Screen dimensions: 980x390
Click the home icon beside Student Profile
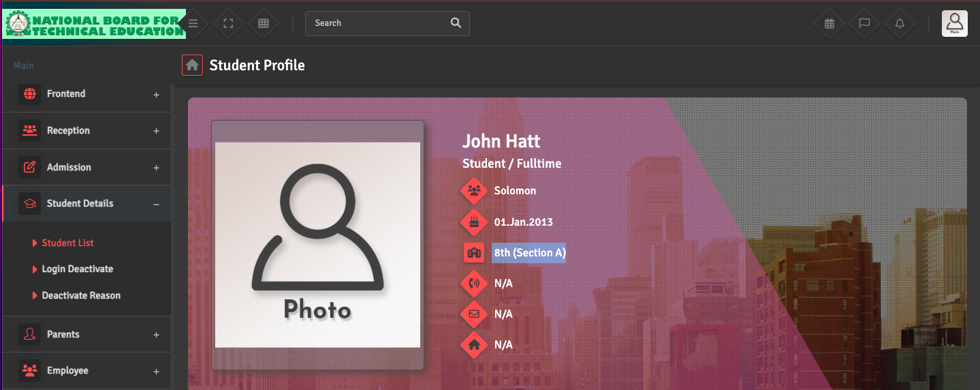pyautogui.click(x=192, y=65)
